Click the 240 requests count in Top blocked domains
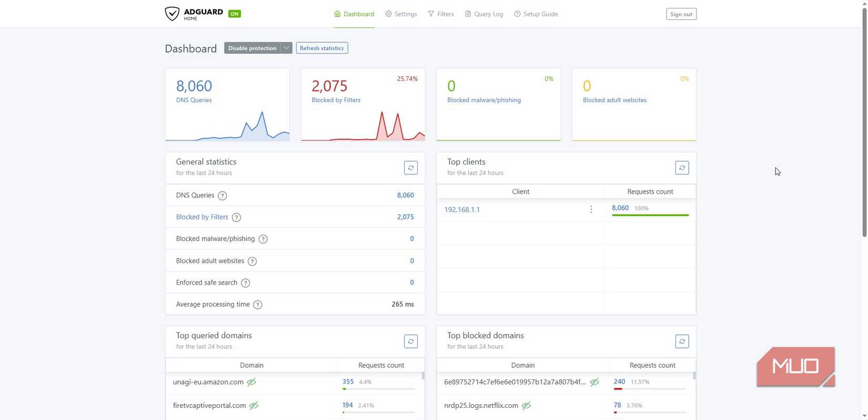The image size is (868, 420). coord(619,382)
